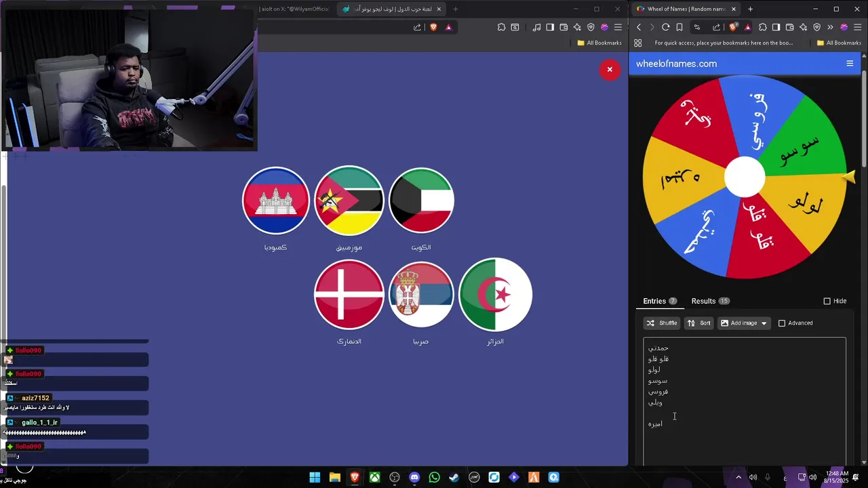Open Windows Start menu
Image resolution: width=868 pixels, height=488 pixels.
point(315,477)
